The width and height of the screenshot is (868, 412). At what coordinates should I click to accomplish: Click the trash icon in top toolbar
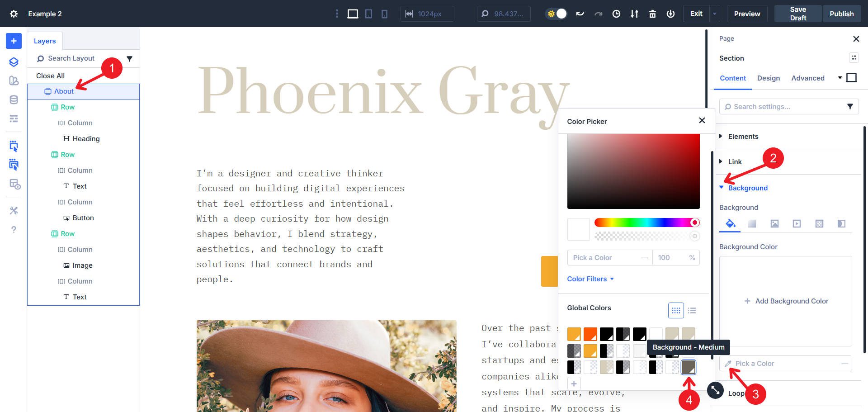click(x=652, y=14)
